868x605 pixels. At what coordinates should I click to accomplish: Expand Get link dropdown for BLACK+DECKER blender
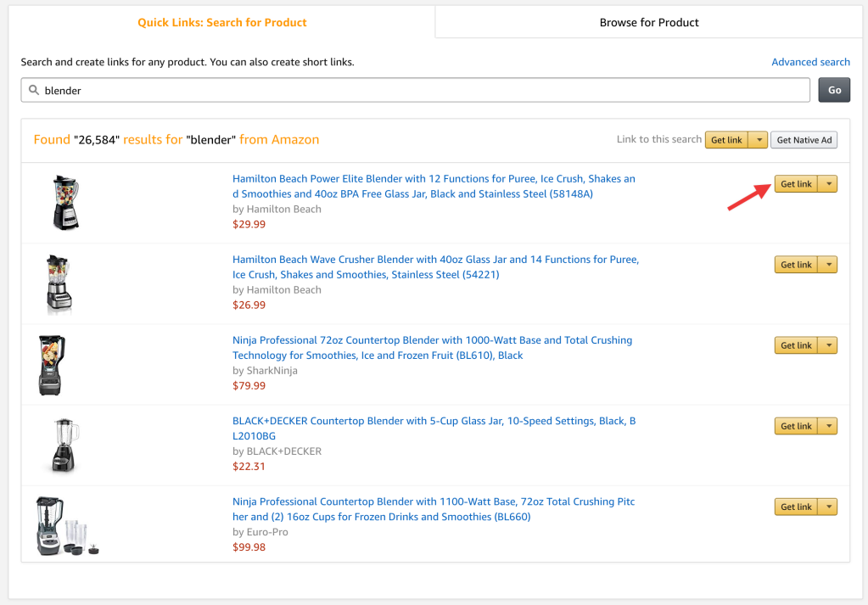[828, 426]
